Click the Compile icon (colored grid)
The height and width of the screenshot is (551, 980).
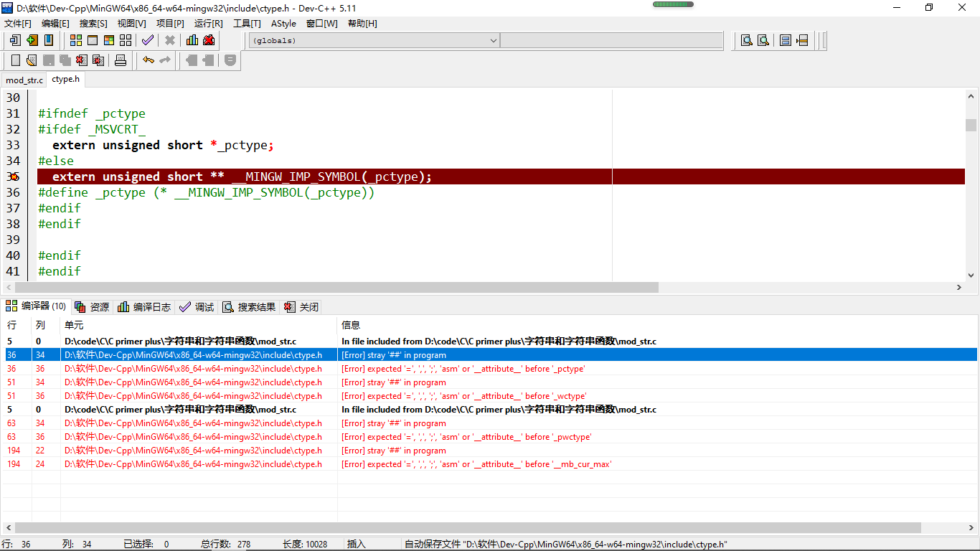tap(76, 40)
